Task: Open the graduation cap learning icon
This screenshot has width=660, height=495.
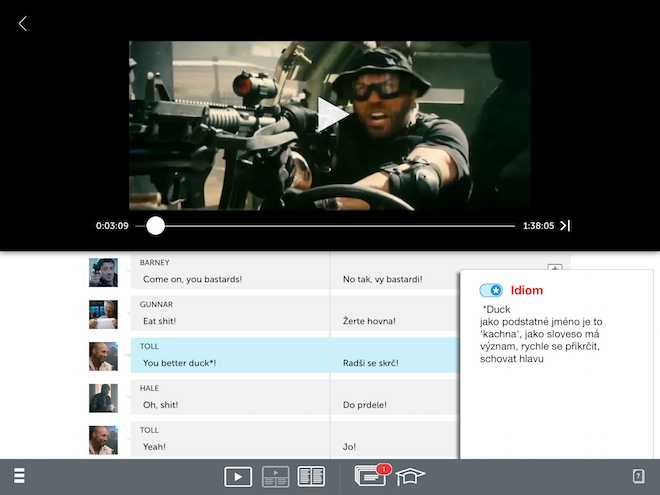Action: click(x=410, y=476)
